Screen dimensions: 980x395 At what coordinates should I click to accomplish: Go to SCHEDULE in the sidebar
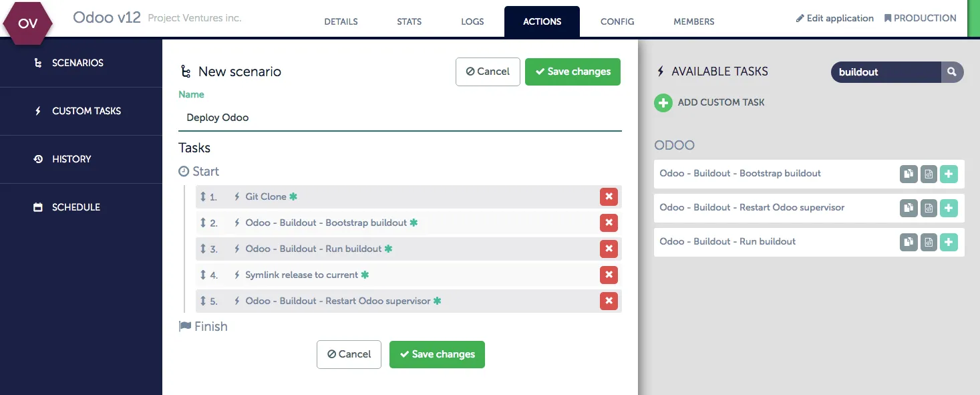[75, 207]
